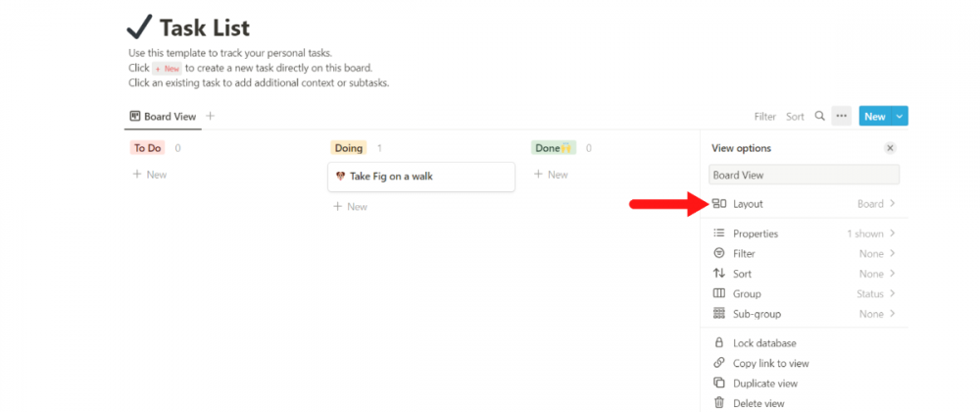
Task: Click the Duplicate view icon
Action: point(719,384)
